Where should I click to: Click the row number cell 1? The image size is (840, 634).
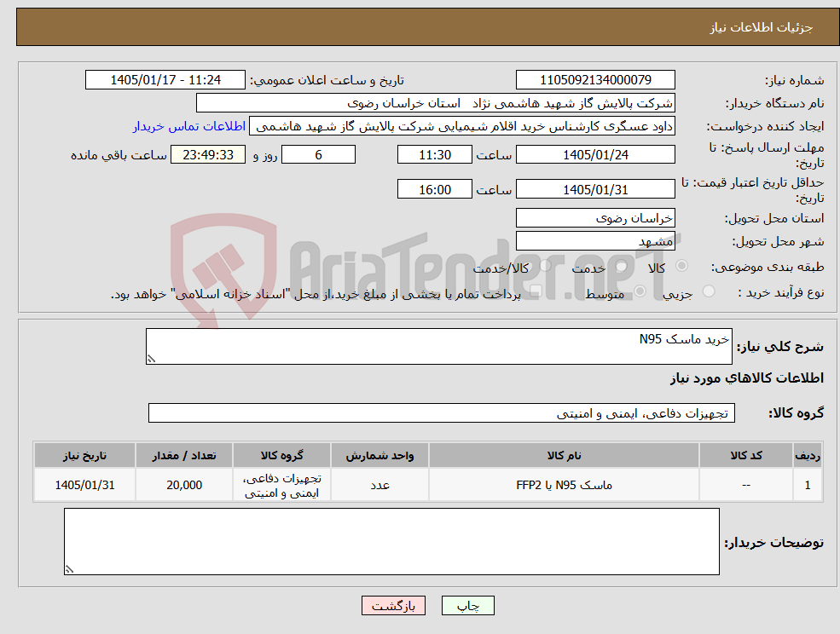pyautogui.click(x=808, y=485)
